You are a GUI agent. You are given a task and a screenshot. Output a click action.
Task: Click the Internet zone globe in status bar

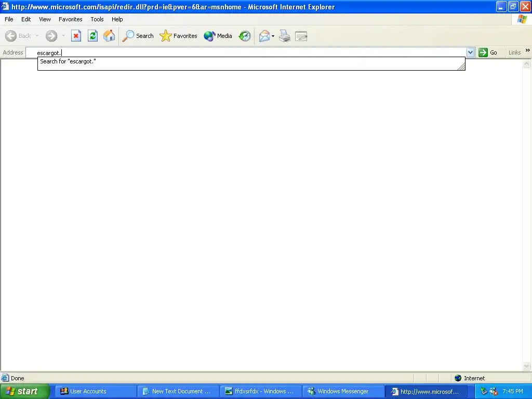(458, 378)
